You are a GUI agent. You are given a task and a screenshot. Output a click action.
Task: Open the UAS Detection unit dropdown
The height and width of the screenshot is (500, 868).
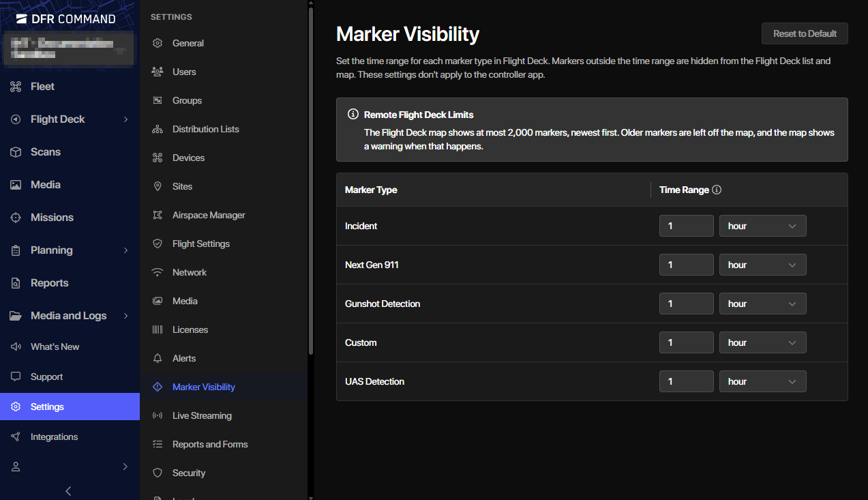763,381
